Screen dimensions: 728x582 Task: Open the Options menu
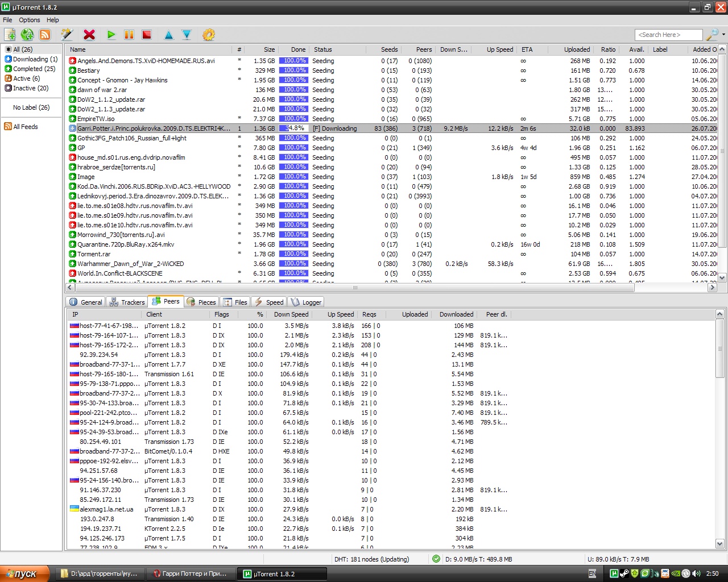tap(29, 20)
